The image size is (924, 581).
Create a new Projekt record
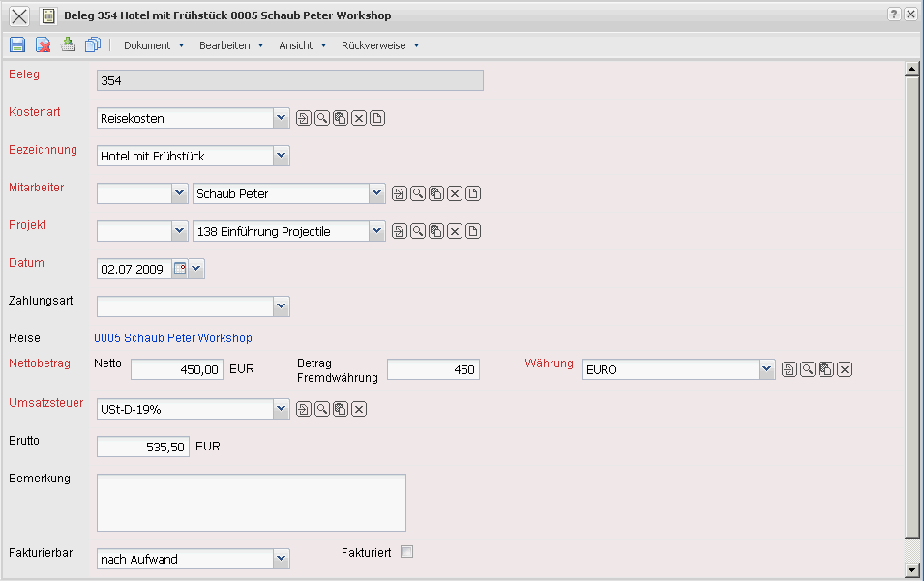[473, 231]
